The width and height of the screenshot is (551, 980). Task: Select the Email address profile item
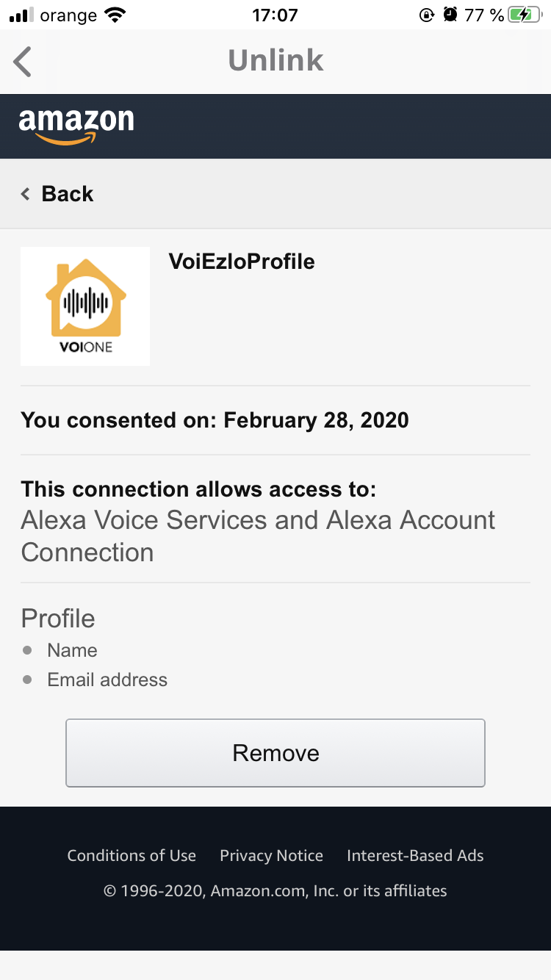click(x=107, y=680)
